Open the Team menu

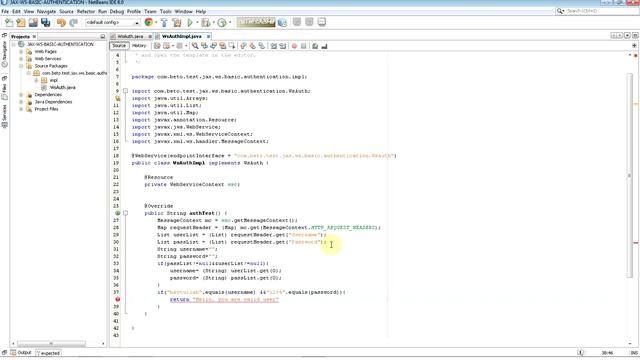[150, 11]
